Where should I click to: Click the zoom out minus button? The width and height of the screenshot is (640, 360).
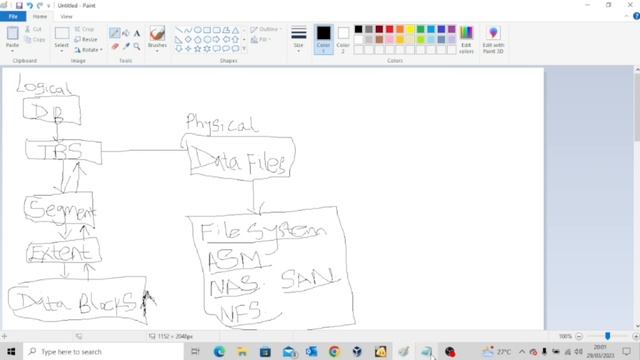(579, 336)
